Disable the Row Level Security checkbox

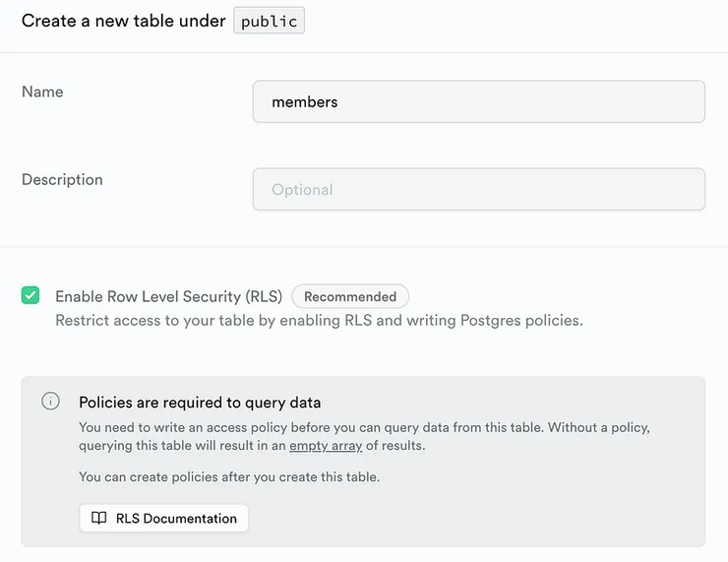pos(30,295)
